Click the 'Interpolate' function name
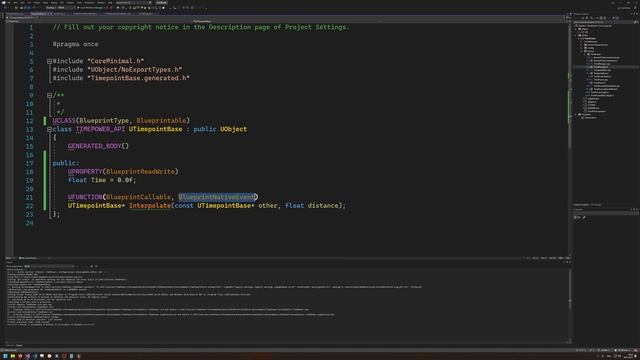This screenshot has height=360, width=640. click(150, 206)
